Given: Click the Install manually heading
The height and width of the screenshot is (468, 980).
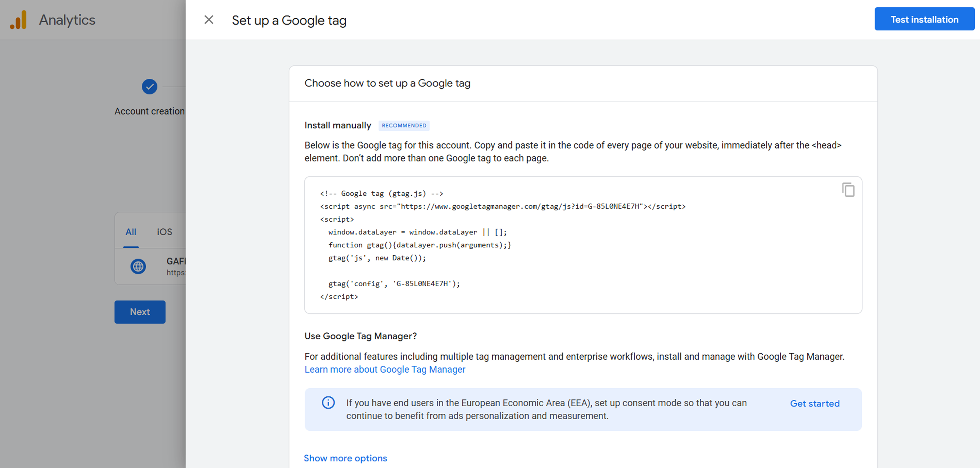Looking at the screenshot, I should tap(338, 126).
